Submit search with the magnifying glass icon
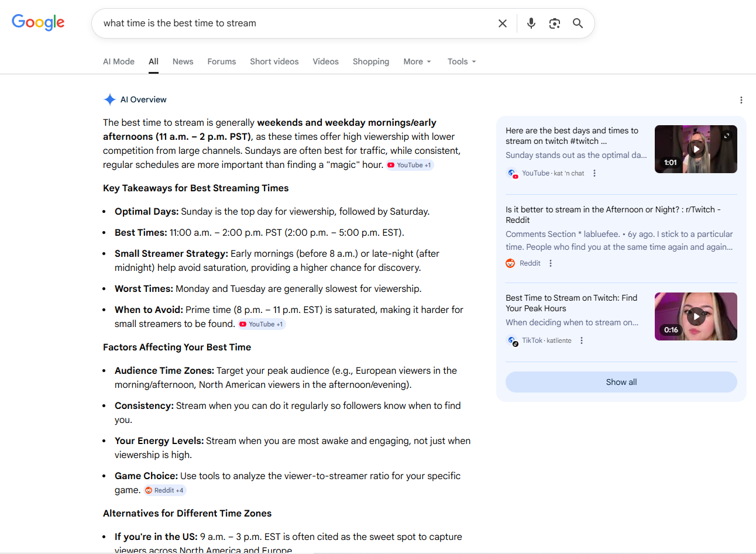 (x=578, y=23)
